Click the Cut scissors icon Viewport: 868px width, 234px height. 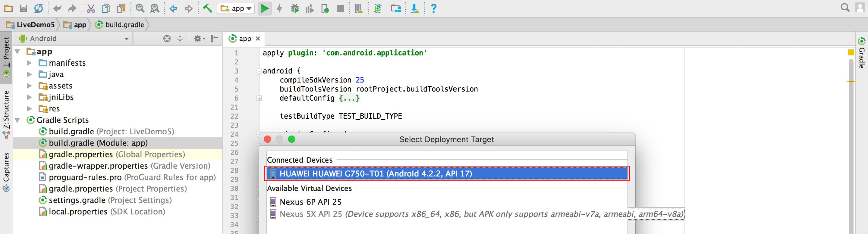pos(91,8)
